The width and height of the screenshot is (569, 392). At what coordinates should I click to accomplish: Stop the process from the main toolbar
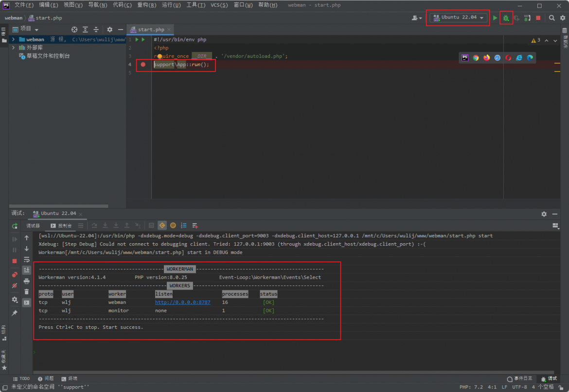pos(538,18)
